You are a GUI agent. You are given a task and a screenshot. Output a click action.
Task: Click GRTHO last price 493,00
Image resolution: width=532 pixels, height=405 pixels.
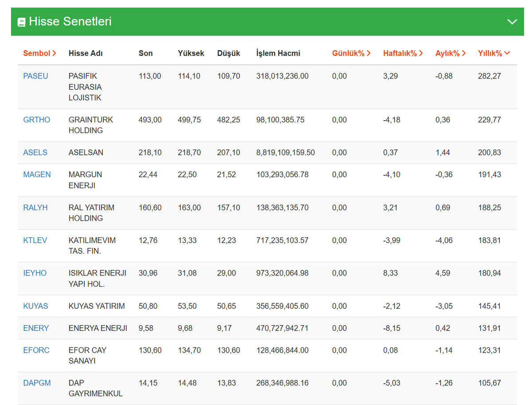(150, 120)
